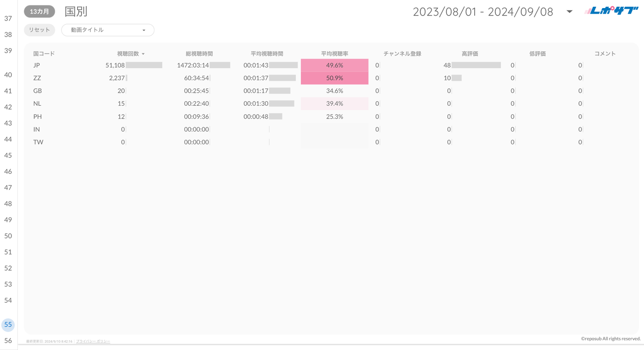Screen dimensions: 644x350
Task: Click total watch time 1472:03:14
Action: pos(193,65)
